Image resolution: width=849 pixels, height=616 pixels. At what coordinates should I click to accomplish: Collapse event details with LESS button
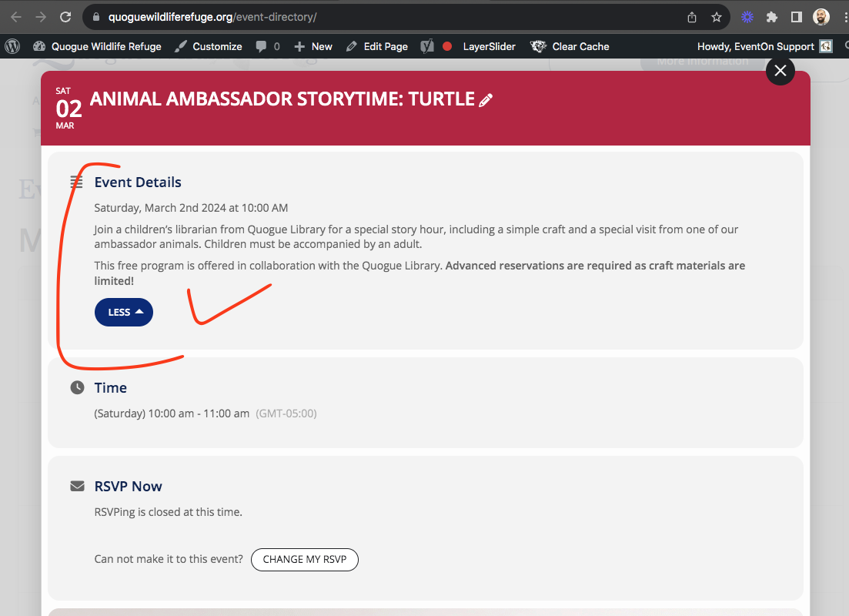124,312
